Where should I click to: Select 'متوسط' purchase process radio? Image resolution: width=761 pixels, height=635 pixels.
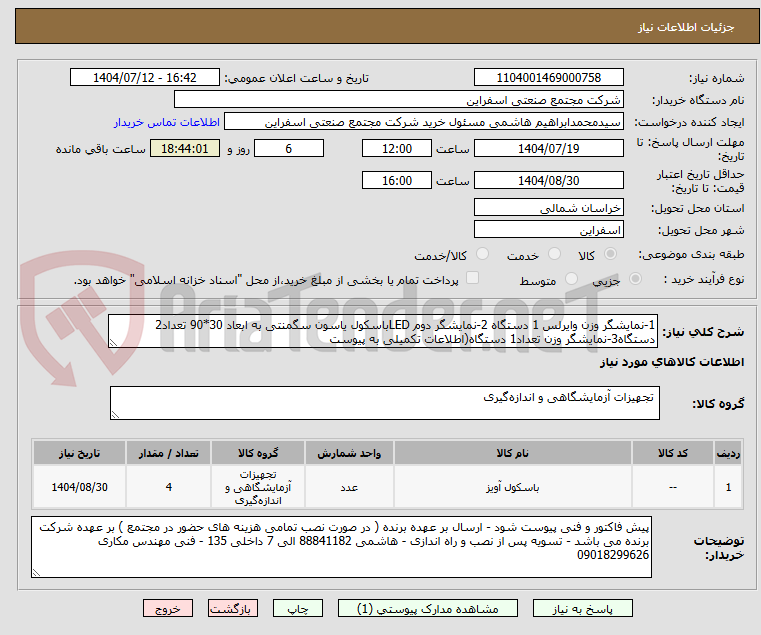(x=571, y=279)
